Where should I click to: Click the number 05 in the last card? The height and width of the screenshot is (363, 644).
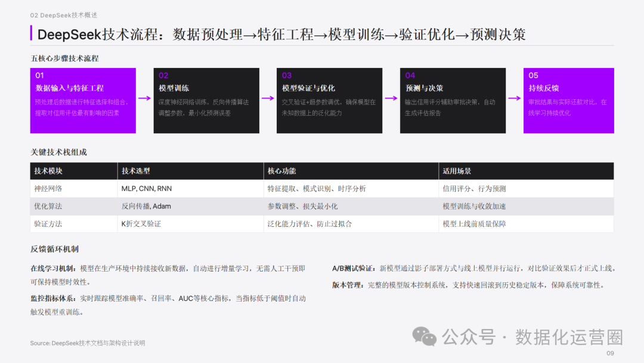[533, 76]
